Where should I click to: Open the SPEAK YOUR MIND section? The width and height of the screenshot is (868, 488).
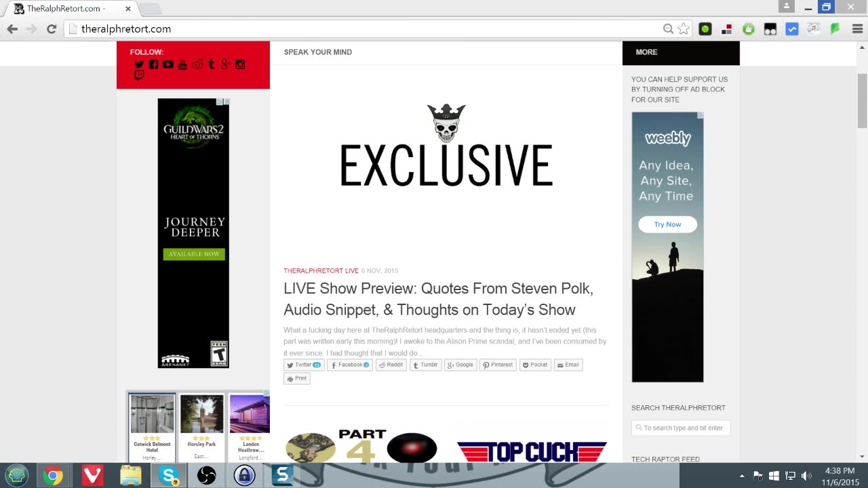(317, 52)
